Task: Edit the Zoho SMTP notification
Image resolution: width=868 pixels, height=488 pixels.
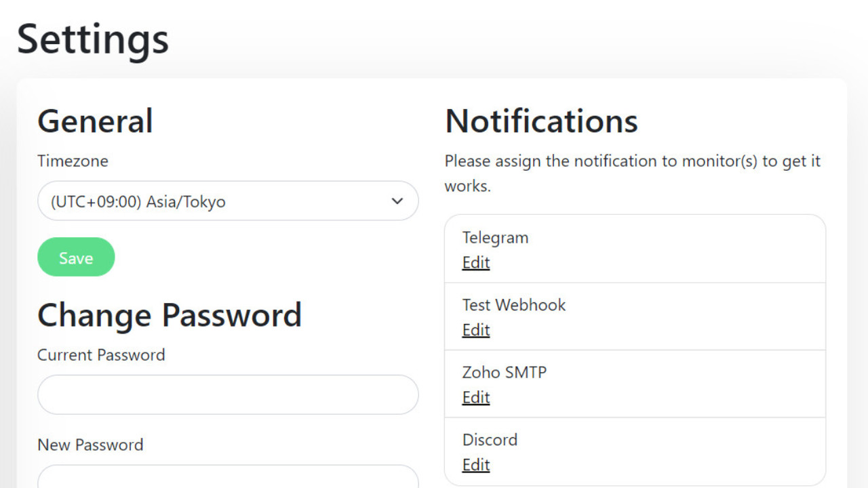Action: pos(476,397)
